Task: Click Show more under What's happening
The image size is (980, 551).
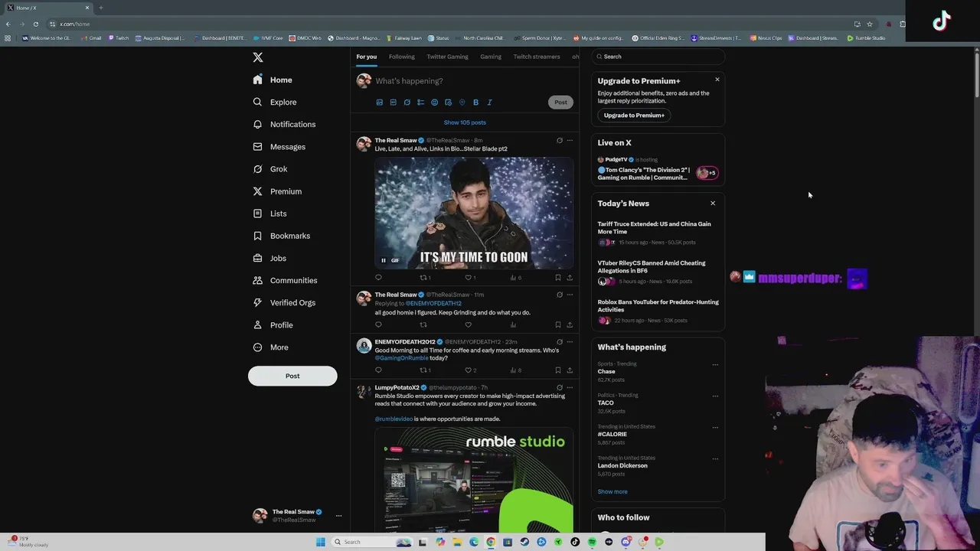Action: tap(612, 492)
